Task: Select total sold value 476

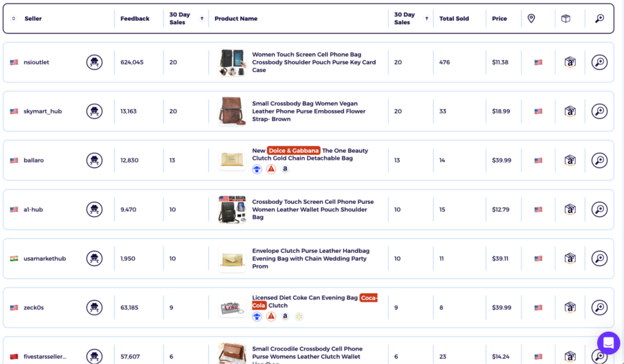Action: (x=444, y=62)
